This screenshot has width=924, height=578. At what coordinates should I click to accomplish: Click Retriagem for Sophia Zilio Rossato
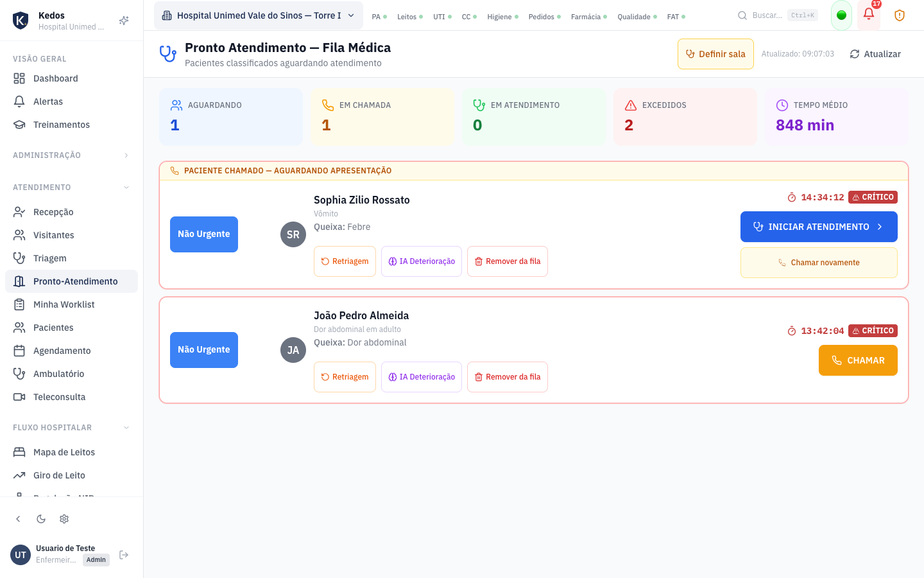(x=345, y=261)
